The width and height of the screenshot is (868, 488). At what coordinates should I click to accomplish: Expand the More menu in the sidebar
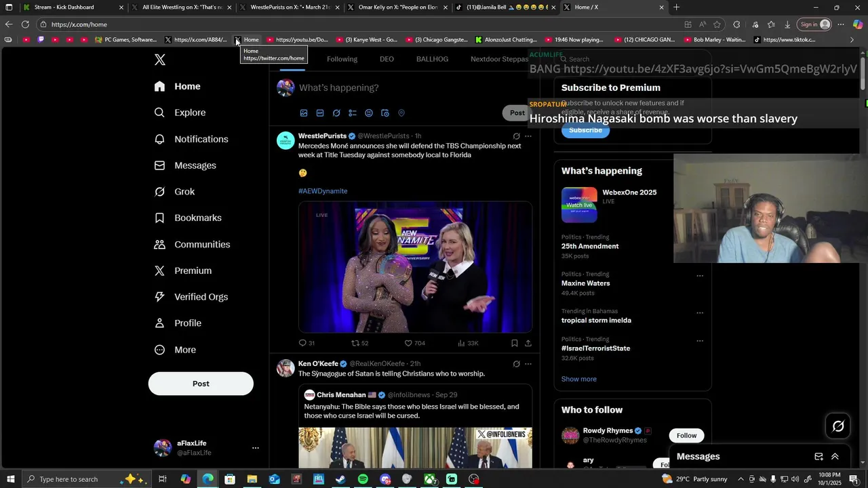pos(175,350)
